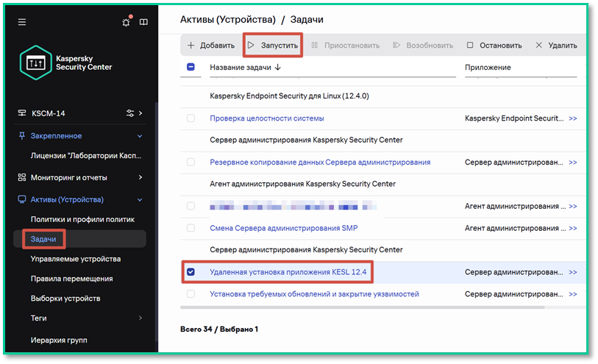Check Установка требуемых обновлений checkbox
Screen dimensions: 598x364
tap(191, 294)
